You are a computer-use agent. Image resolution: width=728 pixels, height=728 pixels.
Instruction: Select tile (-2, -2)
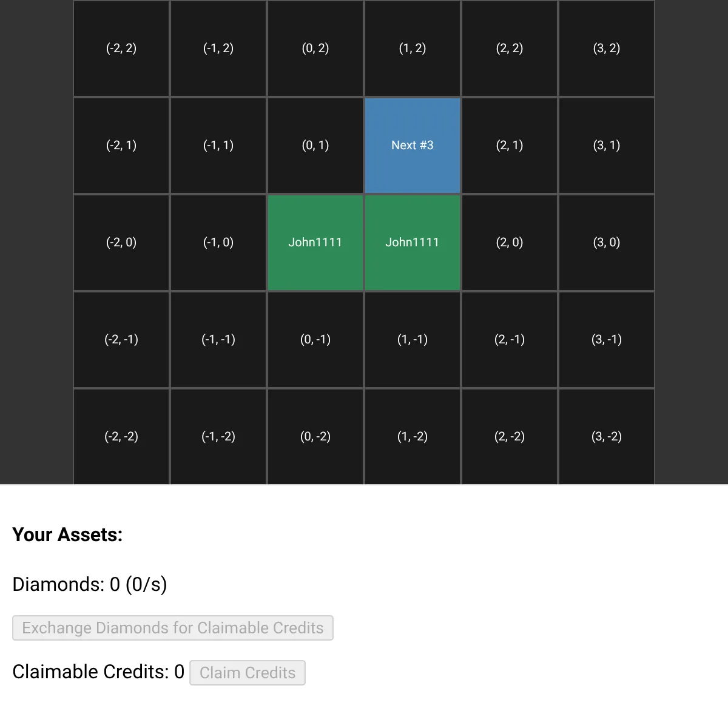tap(121, 437)
